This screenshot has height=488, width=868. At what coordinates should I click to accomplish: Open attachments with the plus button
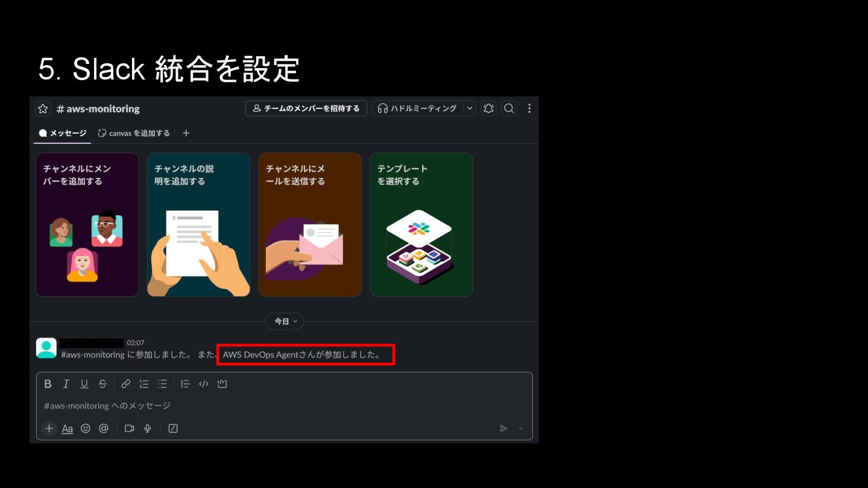(49, 428)
